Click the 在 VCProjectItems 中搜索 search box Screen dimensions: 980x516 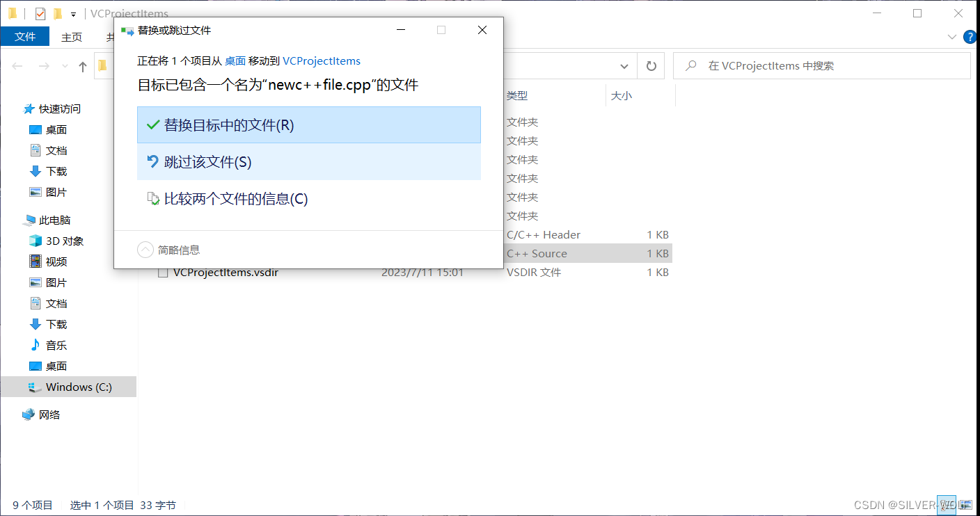(x=821, y=66)
